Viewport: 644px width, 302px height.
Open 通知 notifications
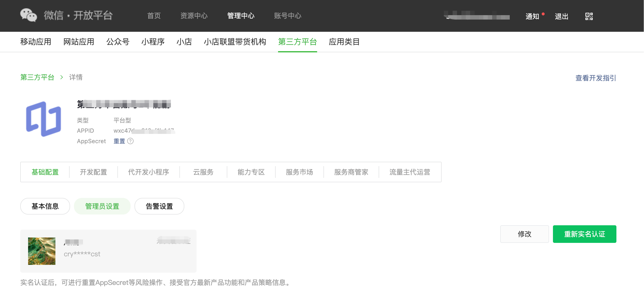click(x=532, y=16)
